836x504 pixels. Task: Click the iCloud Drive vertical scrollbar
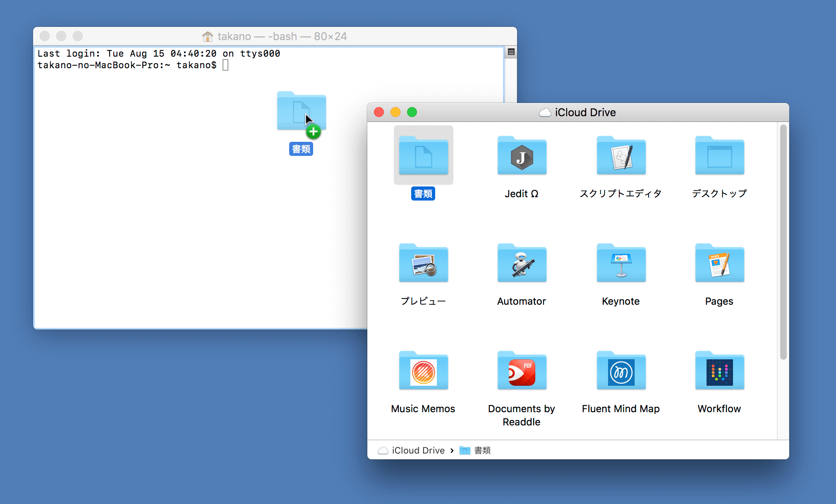click(x=783, y=242)
